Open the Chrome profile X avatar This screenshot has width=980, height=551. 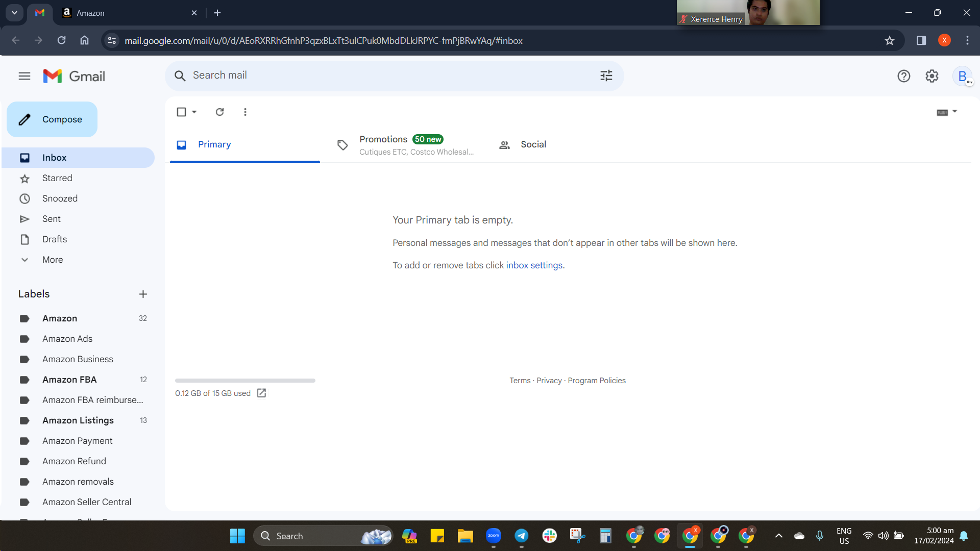[x=944, y=40]
